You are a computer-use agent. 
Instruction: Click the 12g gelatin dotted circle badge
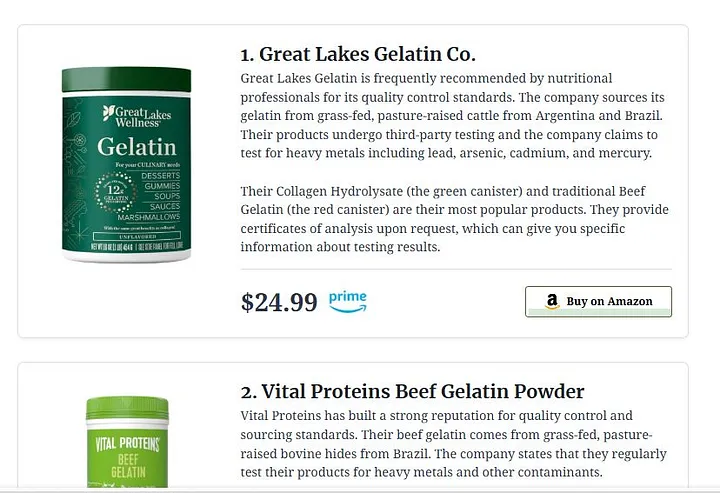tap(115, 192)
